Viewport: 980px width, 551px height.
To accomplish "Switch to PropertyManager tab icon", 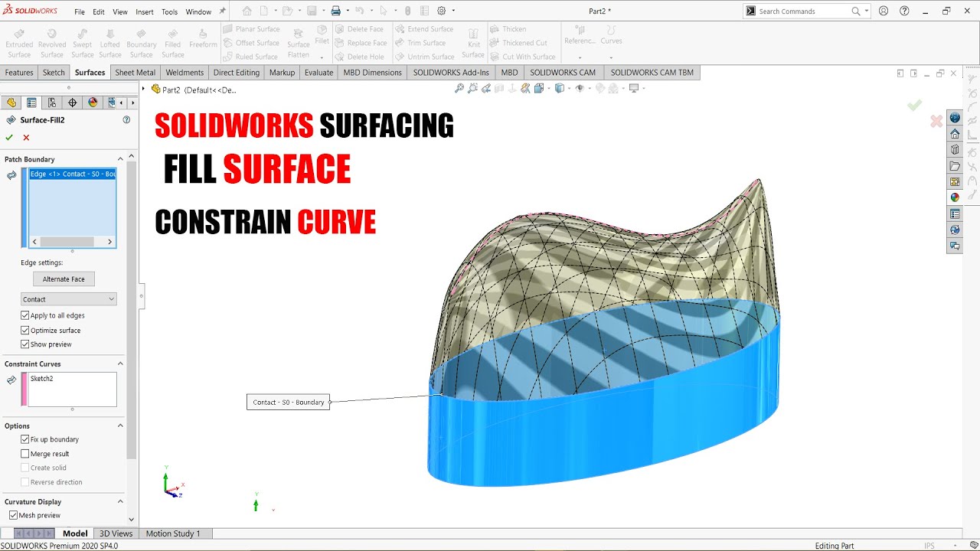I will 31,103.
